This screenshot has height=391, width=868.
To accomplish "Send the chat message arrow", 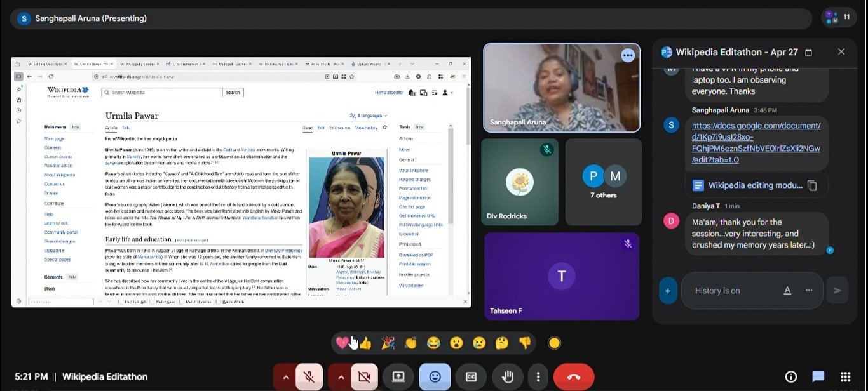I will tap(837, 291).
